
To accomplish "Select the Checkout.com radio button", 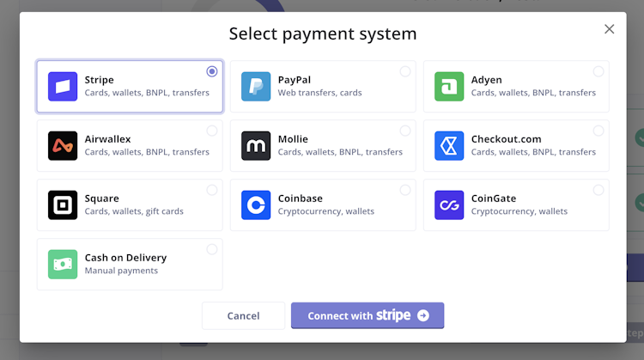I will click(598, 131).
